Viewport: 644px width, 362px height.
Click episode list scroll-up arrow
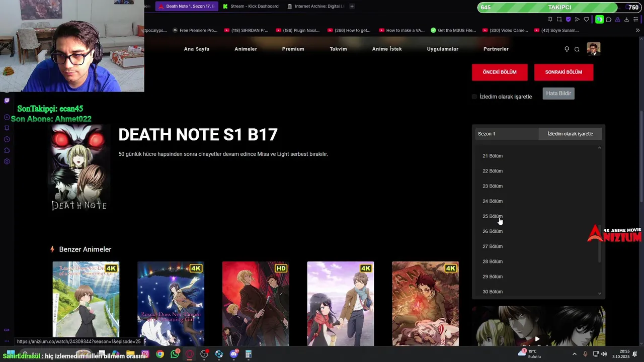pyautogui.click(x=599, y=148)
